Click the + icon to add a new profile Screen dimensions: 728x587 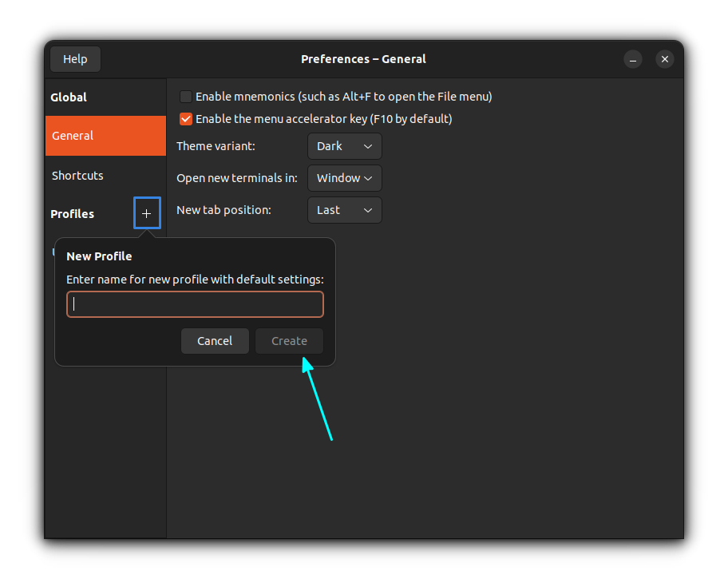click(146, 213)
